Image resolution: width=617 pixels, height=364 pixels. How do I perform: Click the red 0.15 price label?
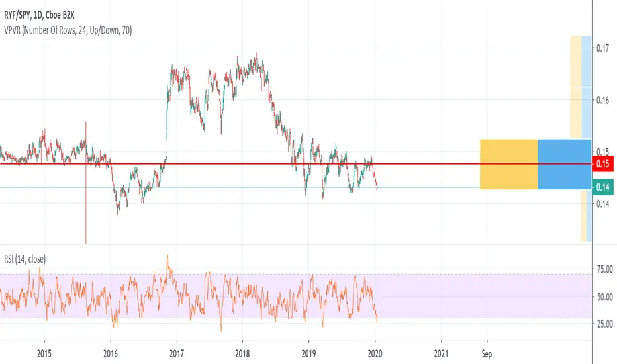[603, 163]
